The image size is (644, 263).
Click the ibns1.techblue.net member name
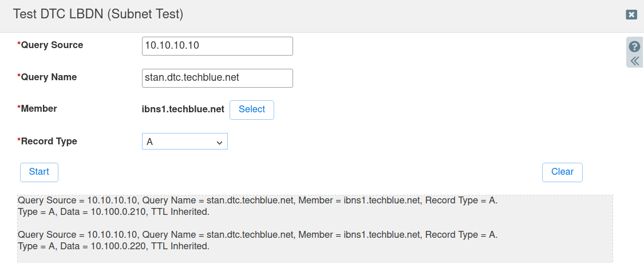pyautogui.click(x=183, y=109)
